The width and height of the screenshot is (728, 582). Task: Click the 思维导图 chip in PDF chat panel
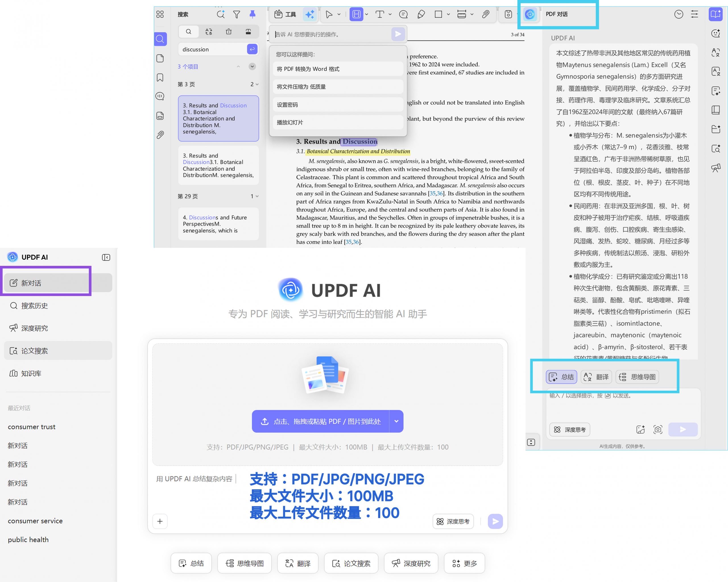(638, 377)
